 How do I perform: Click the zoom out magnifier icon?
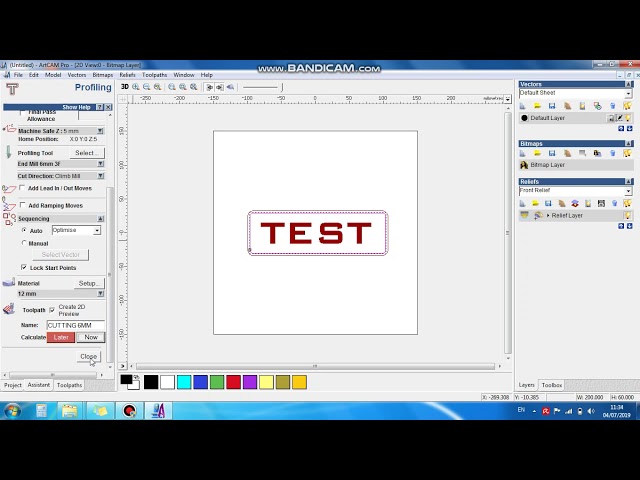coord(147,87)
